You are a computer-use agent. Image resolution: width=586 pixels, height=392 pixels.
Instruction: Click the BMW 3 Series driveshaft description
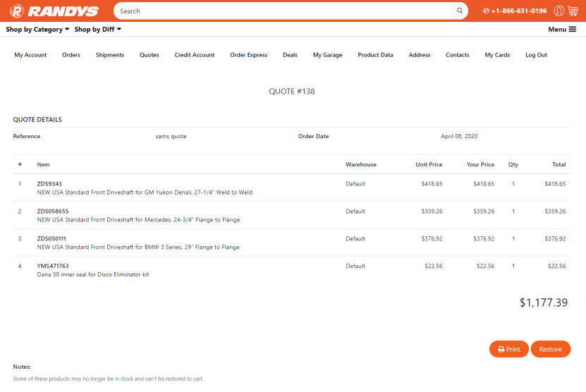[138, 247]
